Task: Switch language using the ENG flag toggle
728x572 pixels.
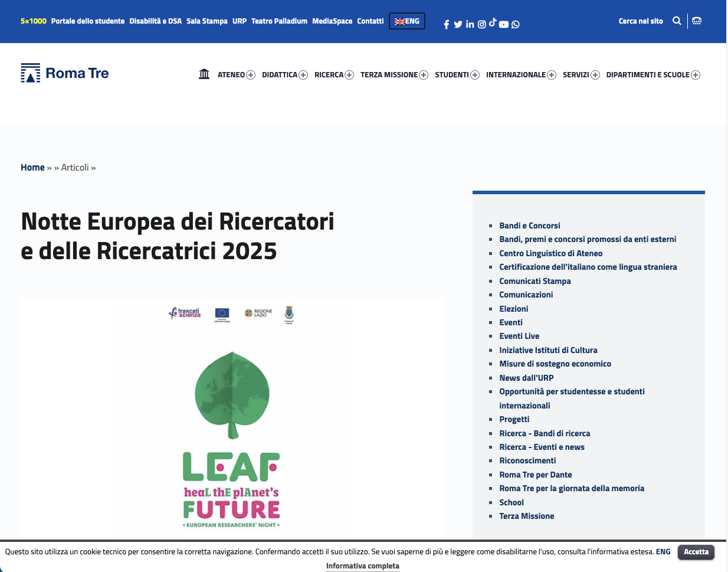Action: click(406, 21)
